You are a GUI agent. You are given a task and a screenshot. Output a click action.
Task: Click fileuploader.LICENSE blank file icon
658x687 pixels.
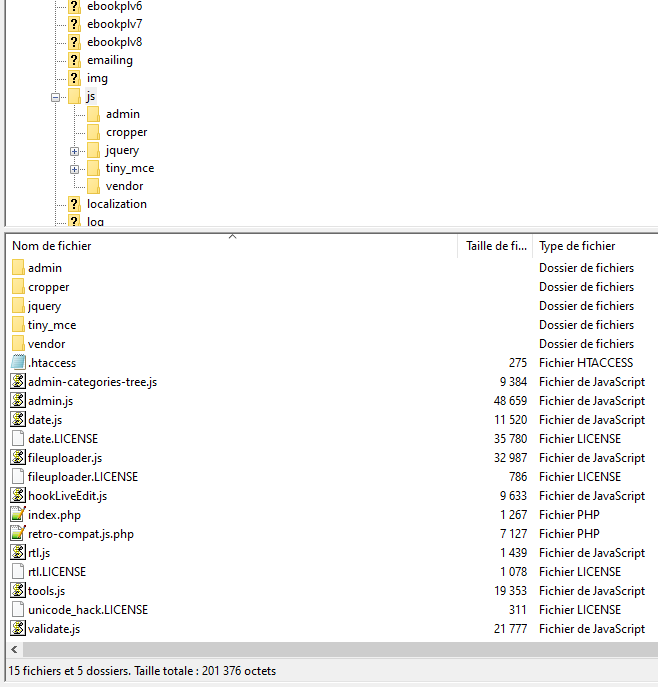(x=18, y=477)
